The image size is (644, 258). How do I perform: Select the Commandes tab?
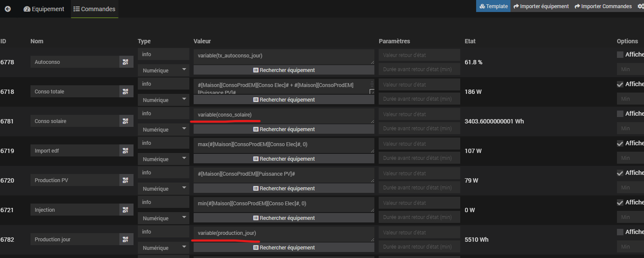click(x=94, y=9)
